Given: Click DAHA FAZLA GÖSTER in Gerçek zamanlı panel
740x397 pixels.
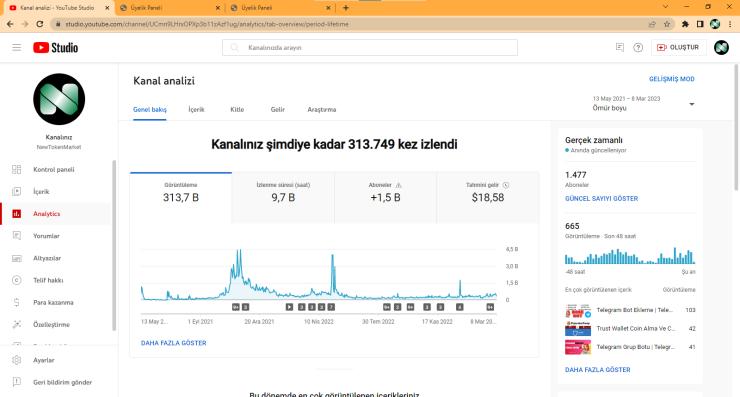Looking at the screenshot, I should coord(597,370).
